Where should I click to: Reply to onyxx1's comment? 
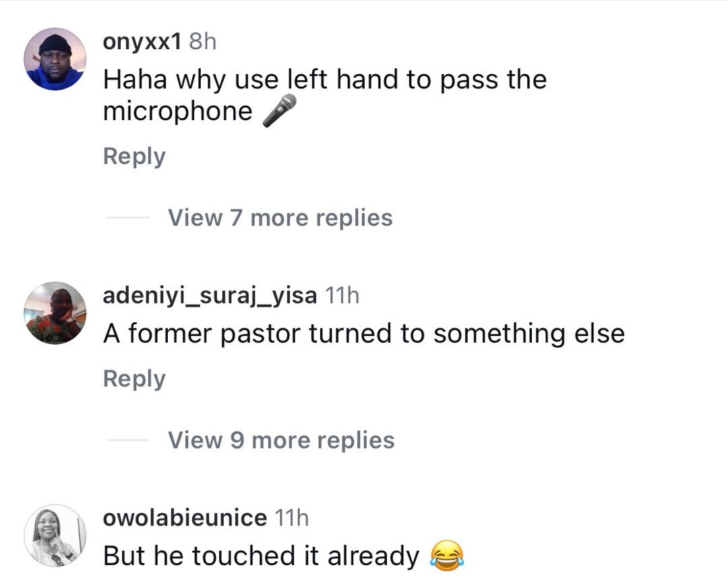pyautogui.click(x=133, y=156)
